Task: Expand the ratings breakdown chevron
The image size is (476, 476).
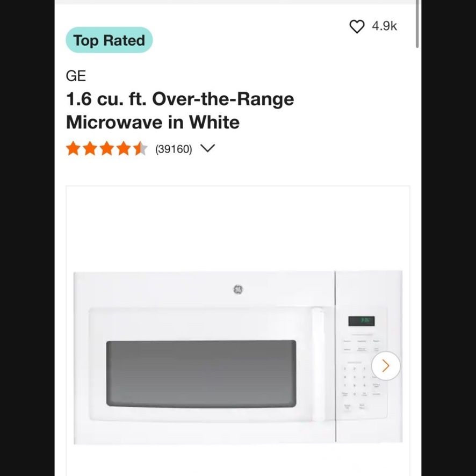Action: [207, 148]
